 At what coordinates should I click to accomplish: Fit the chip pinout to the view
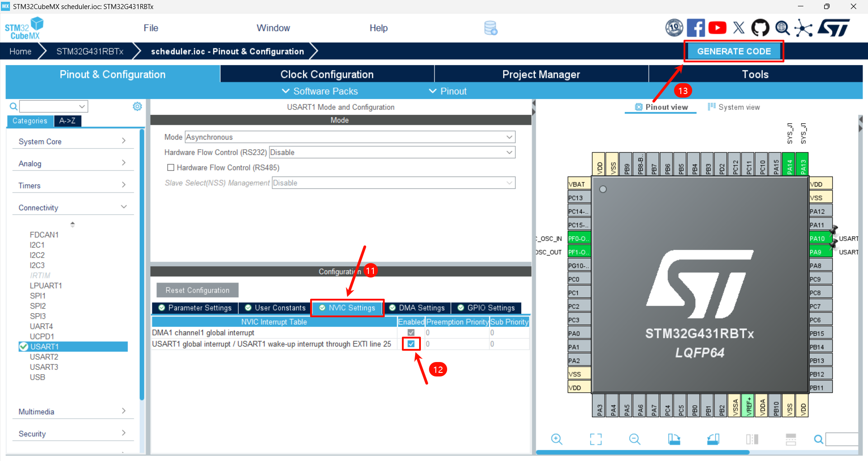pyautogui.click(x=596, y=439)
